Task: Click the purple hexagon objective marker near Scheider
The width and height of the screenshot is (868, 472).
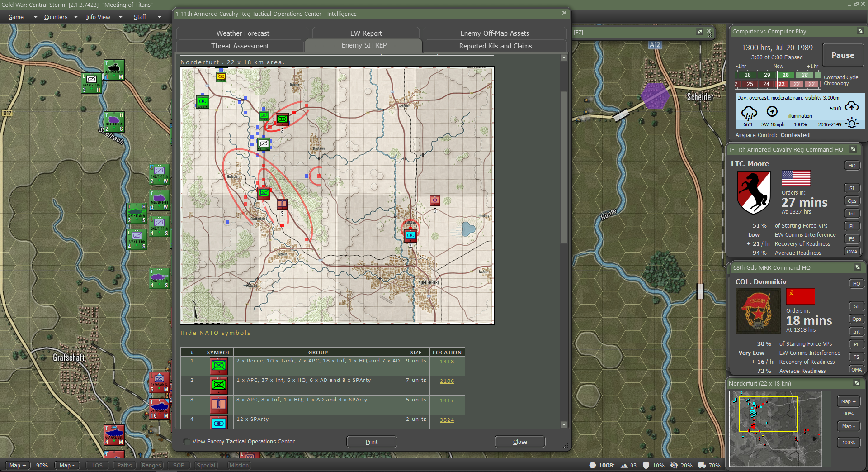Action: (x=655, y=95)
